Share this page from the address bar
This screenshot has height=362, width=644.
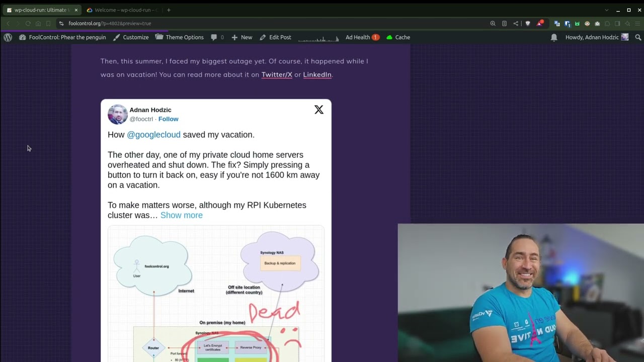click(516, 23)
